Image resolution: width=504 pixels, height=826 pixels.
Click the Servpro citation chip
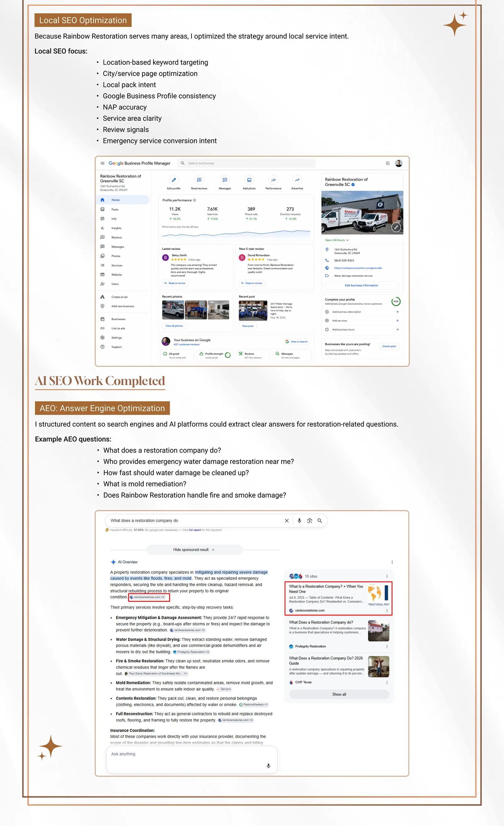224,689
